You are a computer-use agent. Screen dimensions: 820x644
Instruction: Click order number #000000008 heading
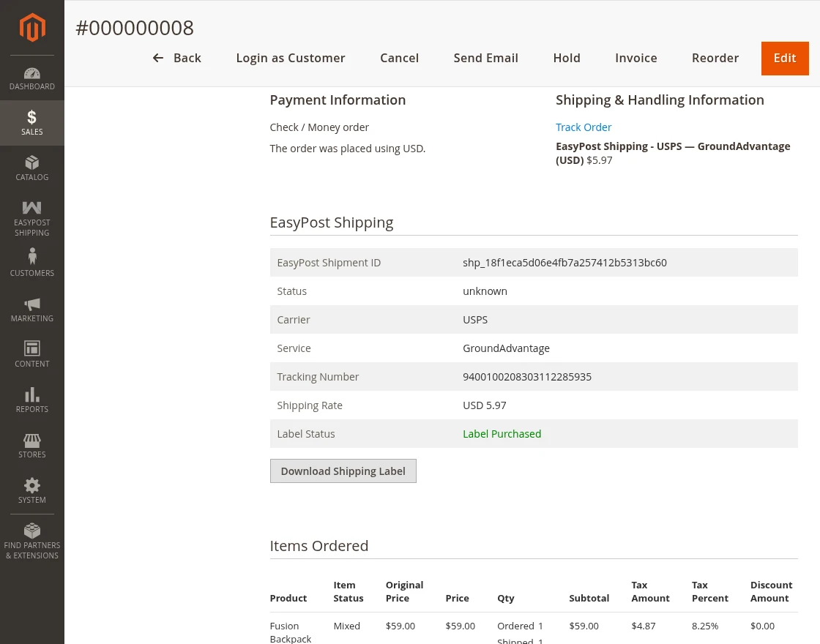pos(135,28)
